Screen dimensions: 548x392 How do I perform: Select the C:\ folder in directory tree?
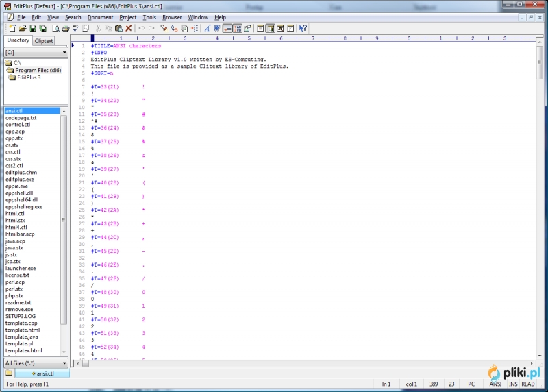13,63
